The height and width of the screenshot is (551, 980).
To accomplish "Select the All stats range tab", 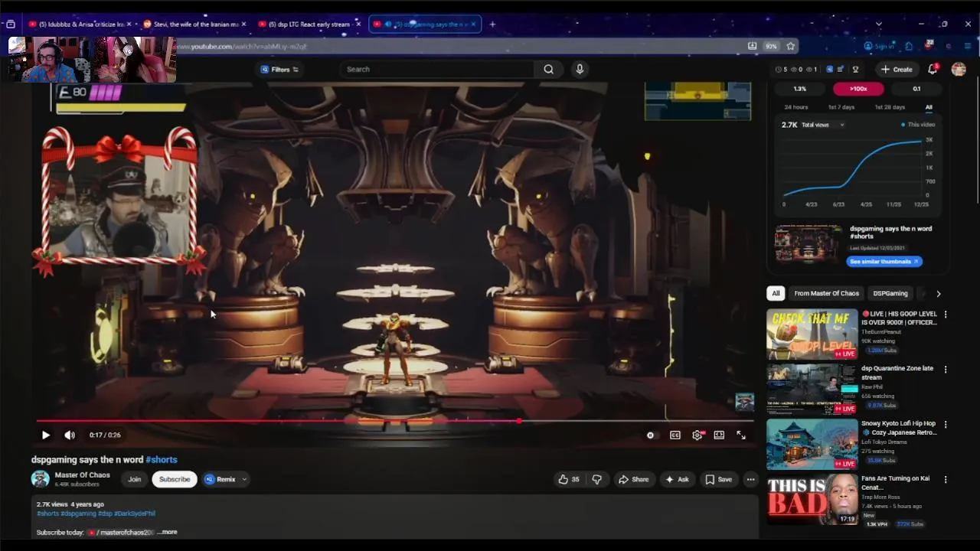I will click(x=929, y=107).
